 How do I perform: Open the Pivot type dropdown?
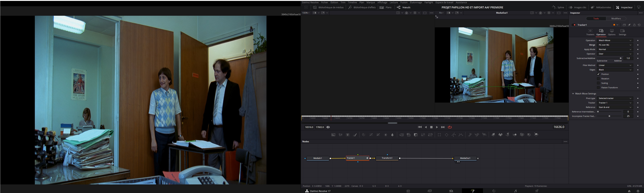point(615,98)
